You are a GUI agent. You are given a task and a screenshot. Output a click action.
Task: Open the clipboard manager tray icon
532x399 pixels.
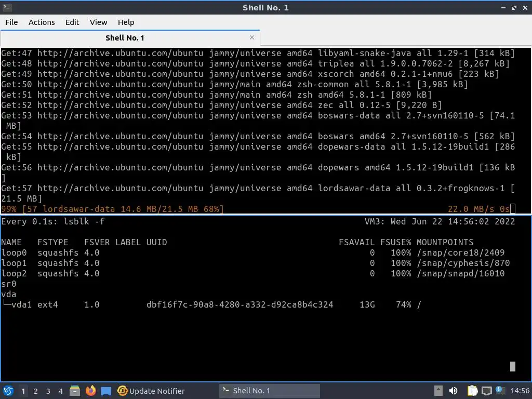click(x=472, y=391)
